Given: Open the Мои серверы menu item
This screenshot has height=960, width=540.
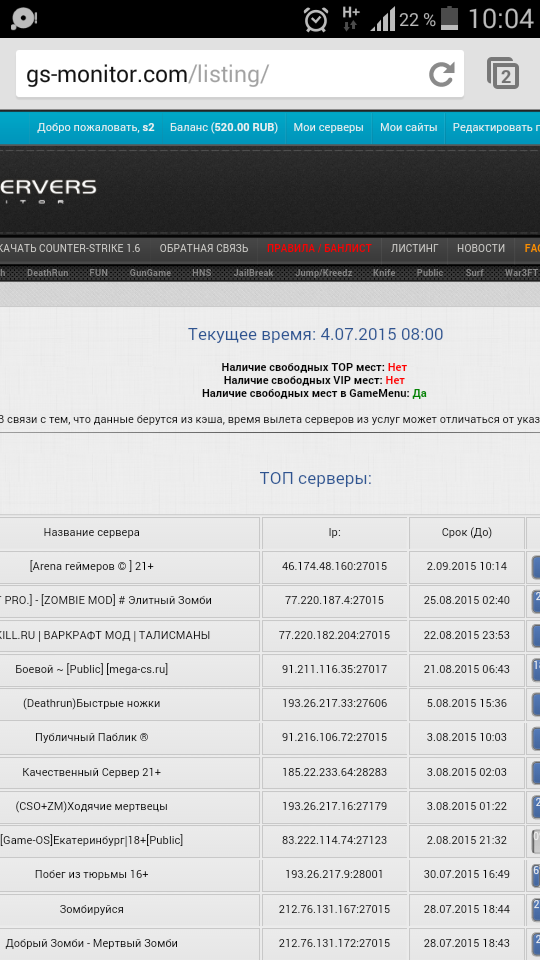Looking at the screenshot, I should tap(328, 127).
